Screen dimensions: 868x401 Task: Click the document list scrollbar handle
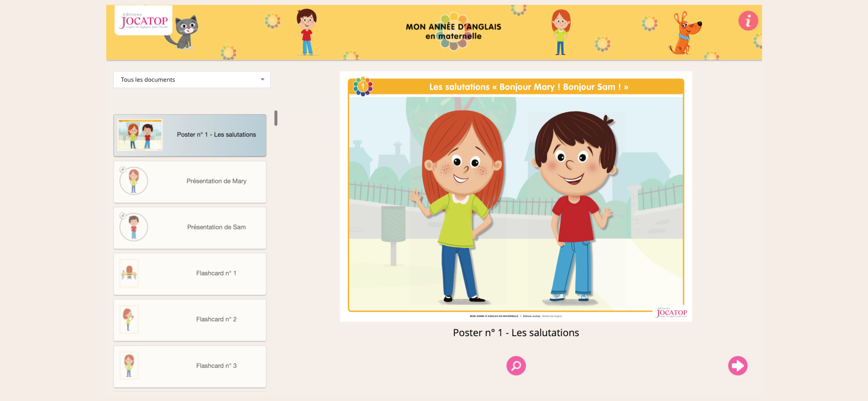(x=276, y=118)
